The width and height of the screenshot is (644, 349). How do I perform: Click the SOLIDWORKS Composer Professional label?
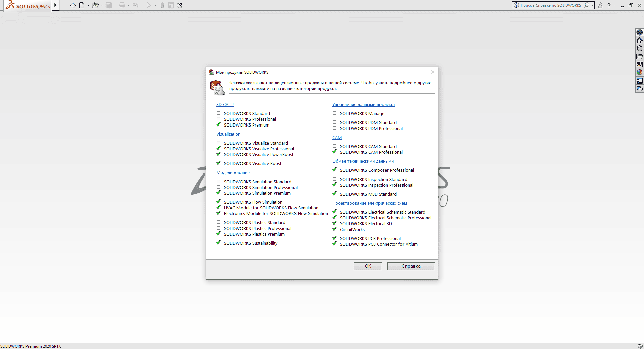[377, 170]
